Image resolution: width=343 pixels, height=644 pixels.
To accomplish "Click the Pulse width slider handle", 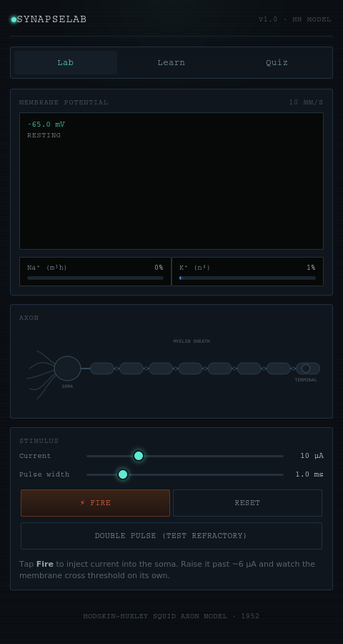I will coord(123,474).
